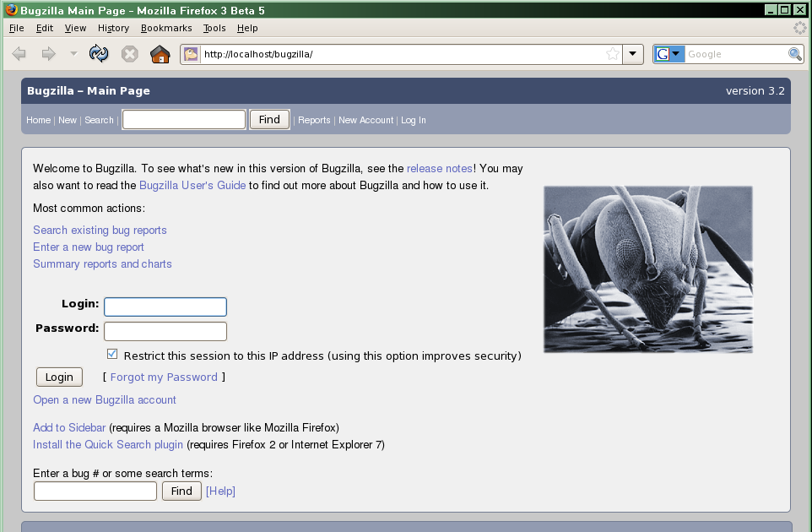812x532 pixels.
Task: Focus the bottom bug search field
Action: [95, 491]
